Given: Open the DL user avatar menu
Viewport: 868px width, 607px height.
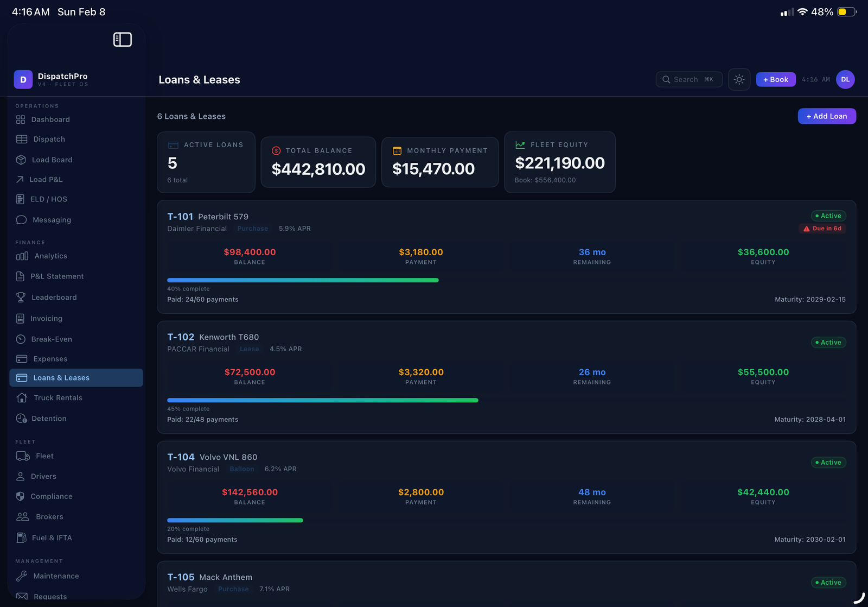Looking at the screenshot, I should (x=845, y=80).
